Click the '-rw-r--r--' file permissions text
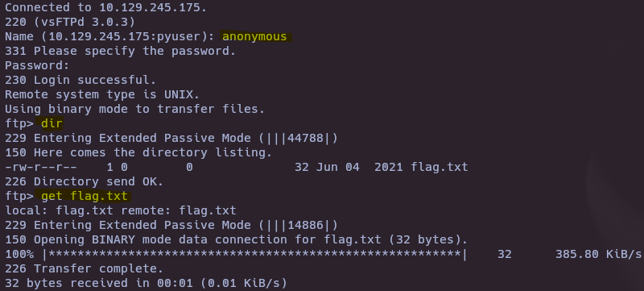Image resolution: width=644 pixels, height=291 pixels. [x=41, y=168]
